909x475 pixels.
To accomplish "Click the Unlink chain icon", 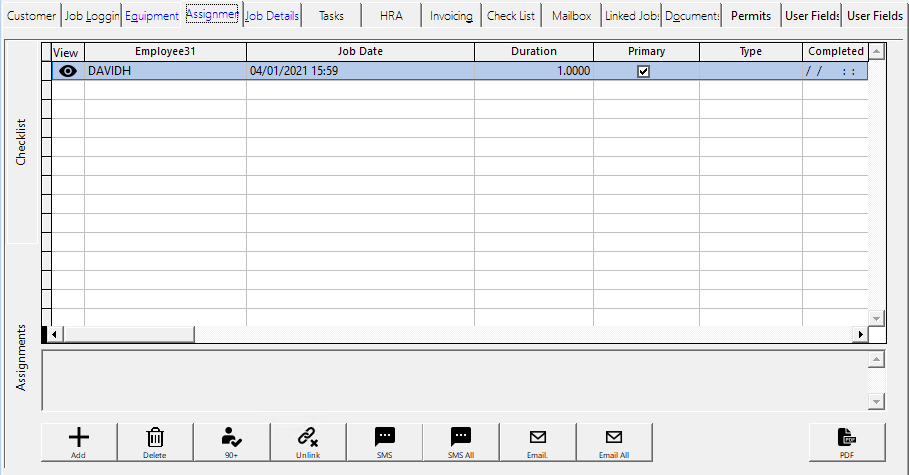I will 308,437.
